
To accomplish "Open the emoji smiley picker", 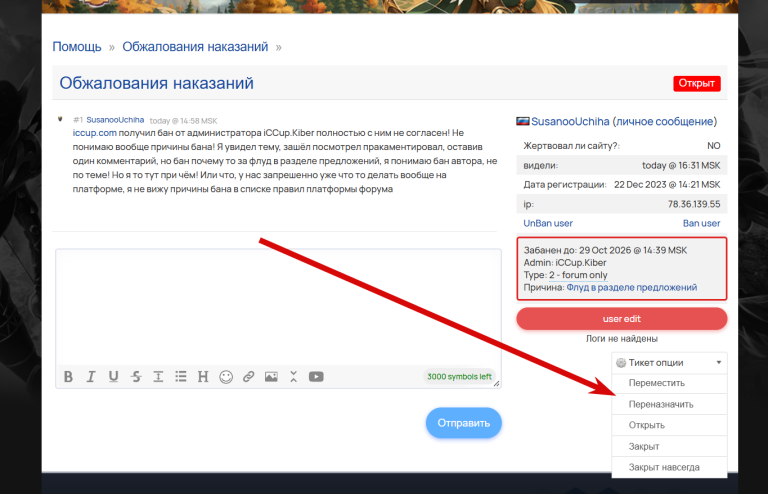I will (226, 376).
